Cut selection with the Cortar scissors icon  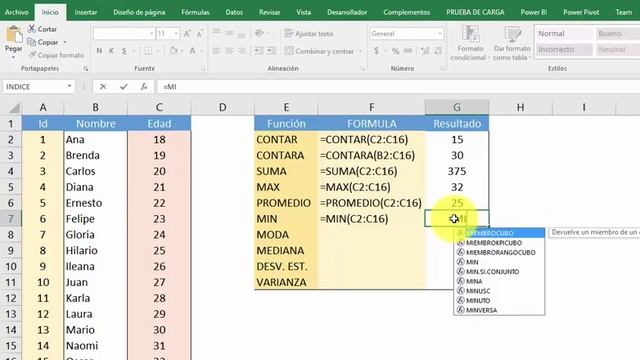(x=32, y=29)
